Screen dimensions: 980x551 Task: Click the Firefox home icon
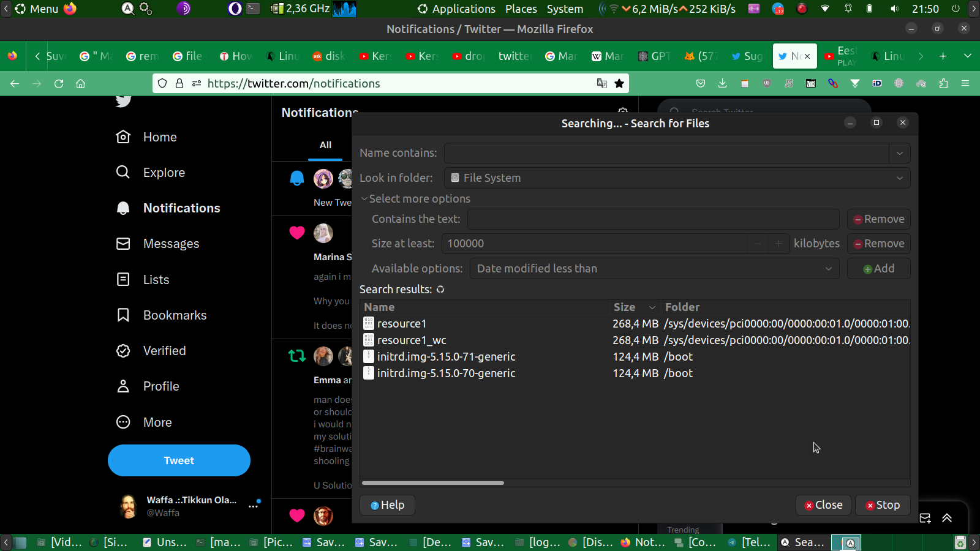tap(80, 83)
